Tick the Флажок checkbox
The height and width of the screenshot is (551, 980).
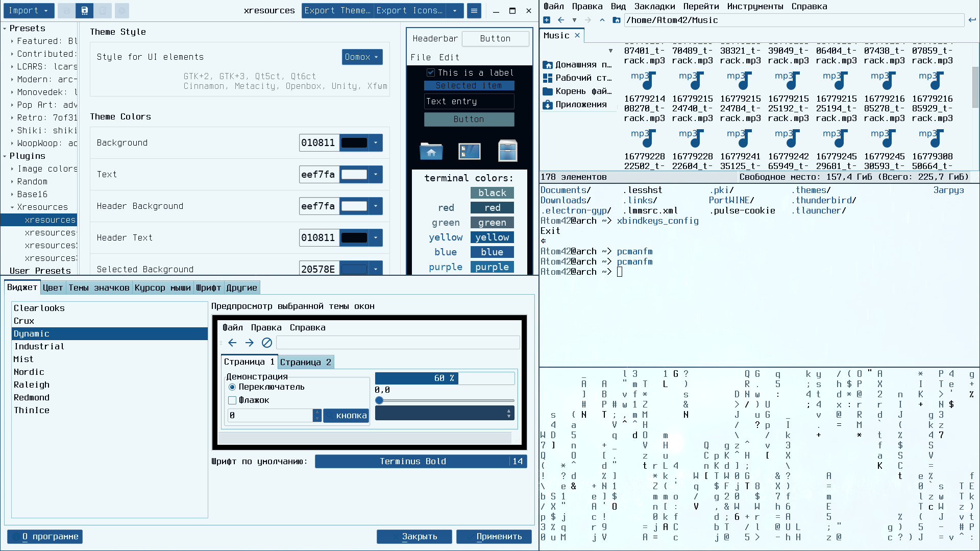coord(232,400)
